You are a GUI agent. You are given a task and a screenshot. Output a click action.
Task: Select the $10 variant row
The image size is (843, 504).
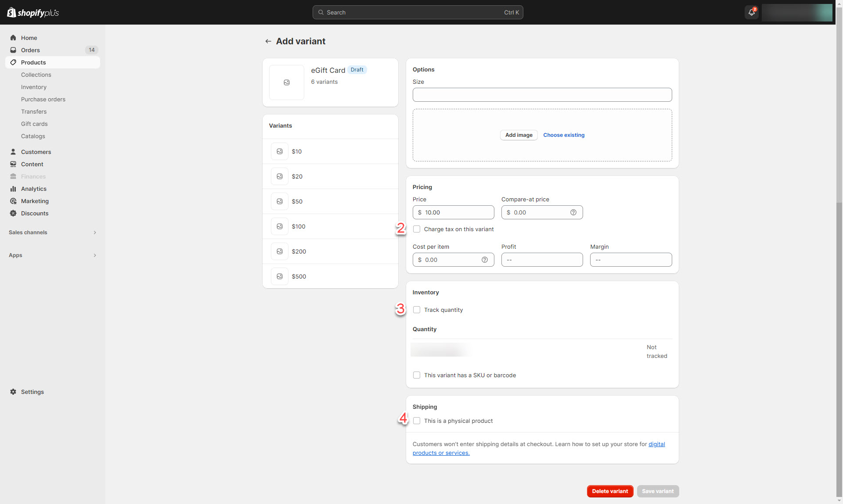(330, 151)
